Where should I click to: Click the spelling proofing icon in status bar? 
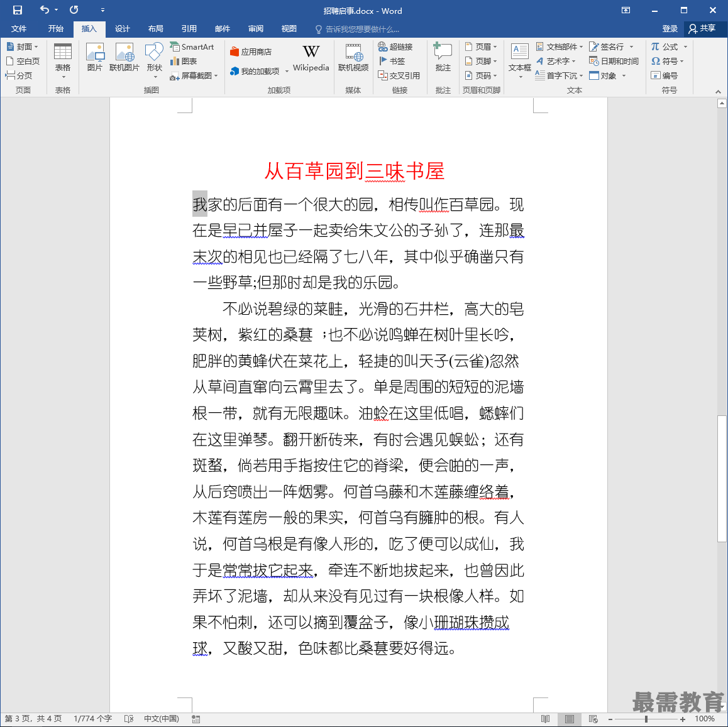coord(129,719)
